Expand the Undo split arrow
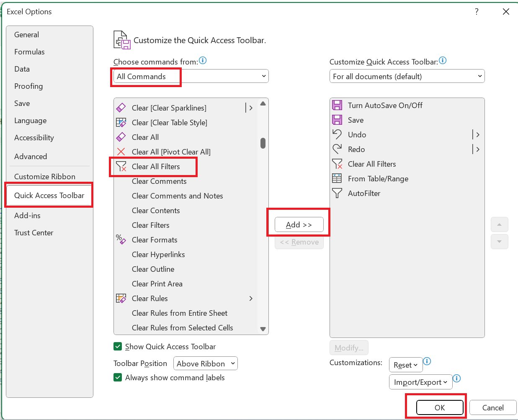This screenshot has width=518, height=420. pyautogui.click(x=477, y=134)
